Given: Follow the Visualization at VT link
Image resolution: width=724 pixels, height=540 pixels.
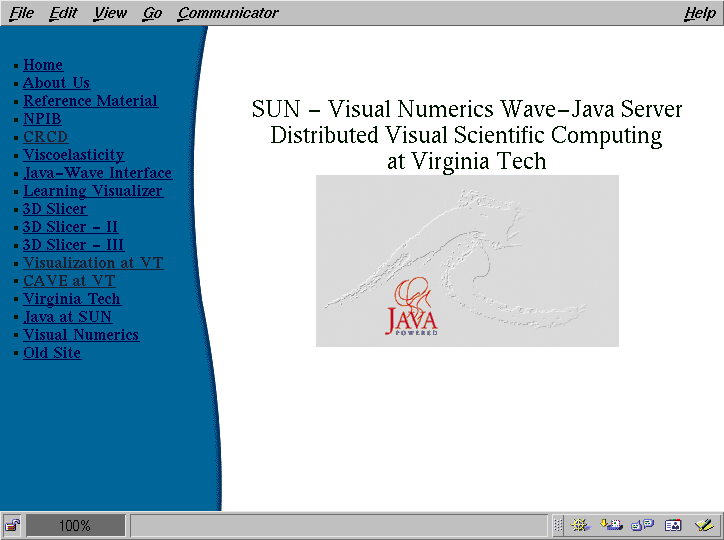Looking at the screenshot, I should [x=93, y=263].
